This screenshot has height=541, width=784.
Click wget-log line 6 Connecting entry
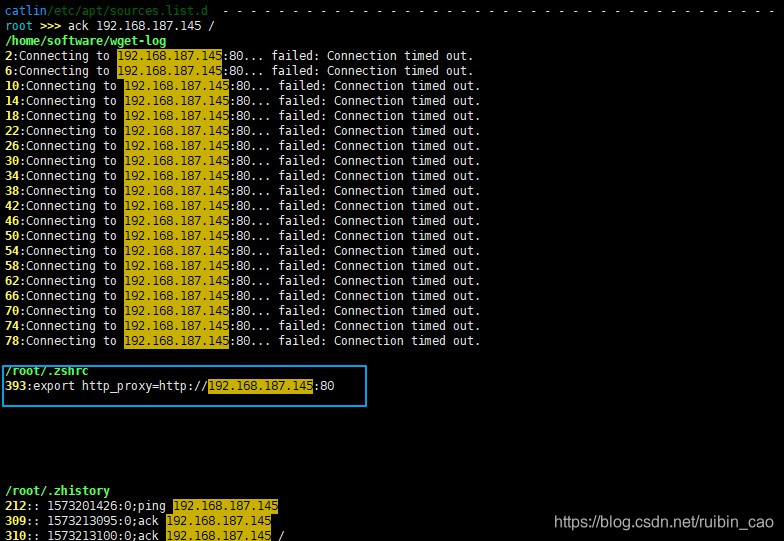click(239, 70)
